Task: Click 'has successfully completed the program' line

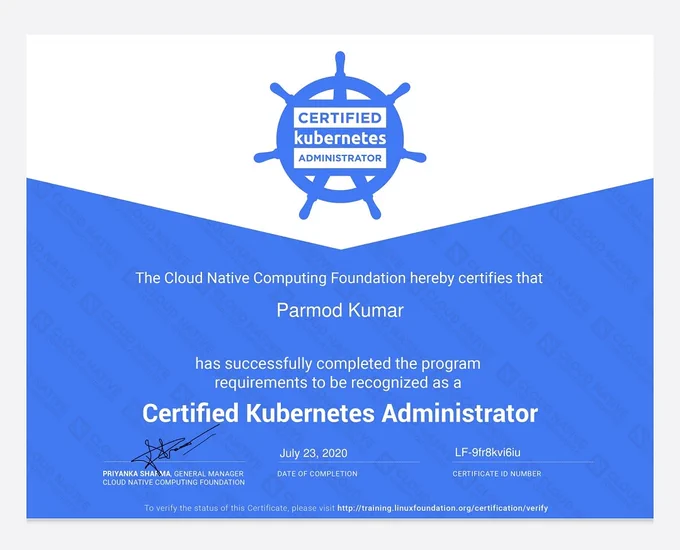Action: point(338,363)
